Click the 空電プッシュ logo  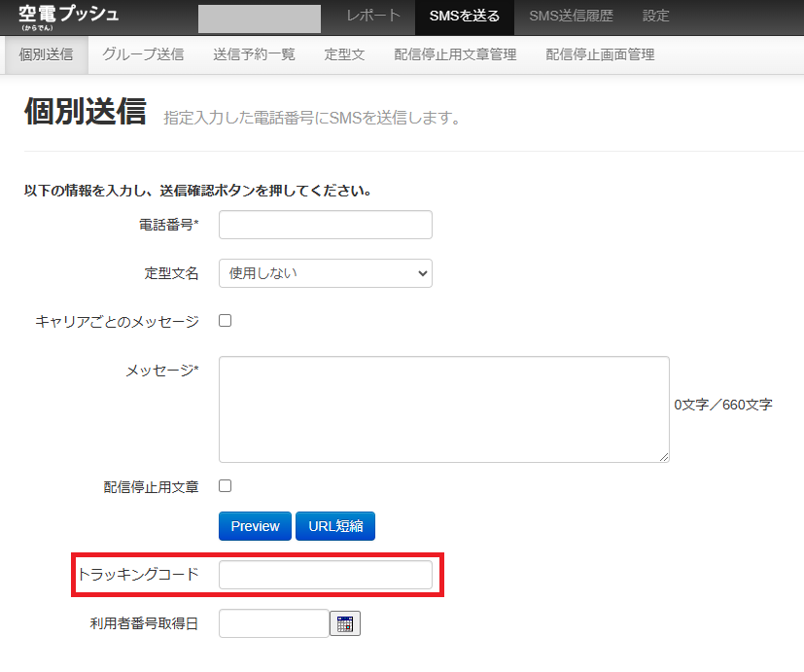tap(69, 17)
